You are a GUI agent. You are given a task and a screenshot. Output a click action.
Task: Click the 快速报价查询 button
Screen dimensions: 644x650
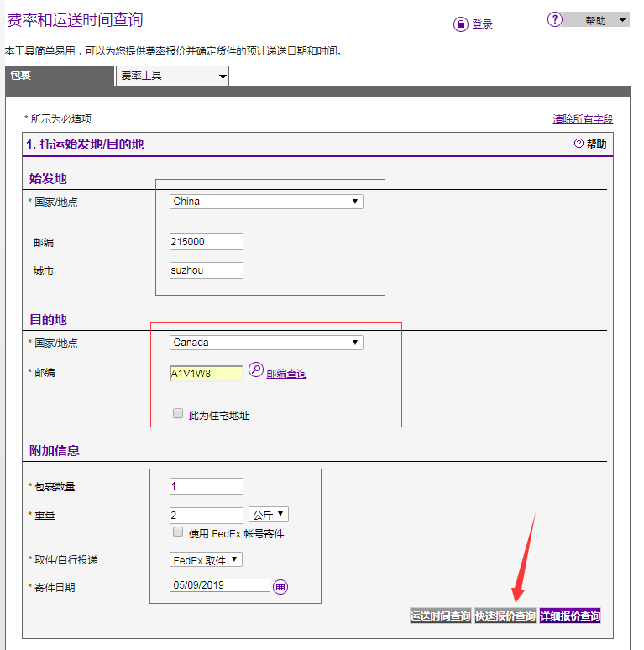505,616
